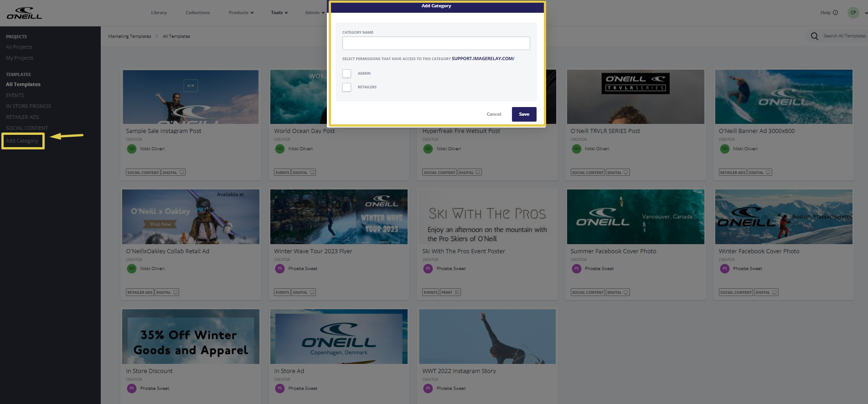Click PS avatar on Winter Wave Tour Flyer
This screenshot has height=404, width=868.
pos(280,268)
